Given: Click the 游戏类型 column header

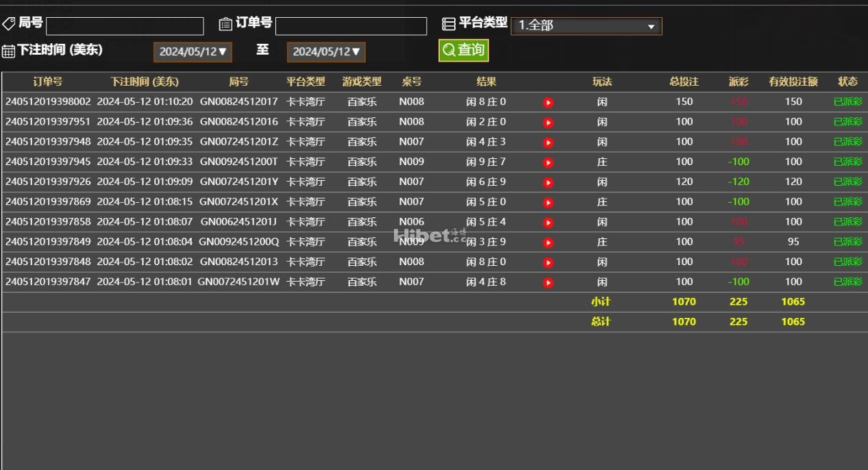Looking at the screenshot, I should (x=362, y=82).
